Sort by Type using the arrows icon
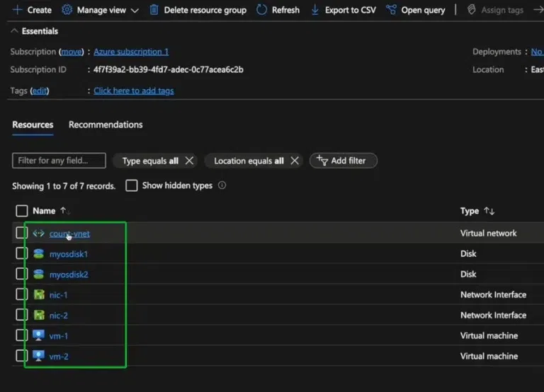This screenshot has height=392, width=544. tap(489, 211)
